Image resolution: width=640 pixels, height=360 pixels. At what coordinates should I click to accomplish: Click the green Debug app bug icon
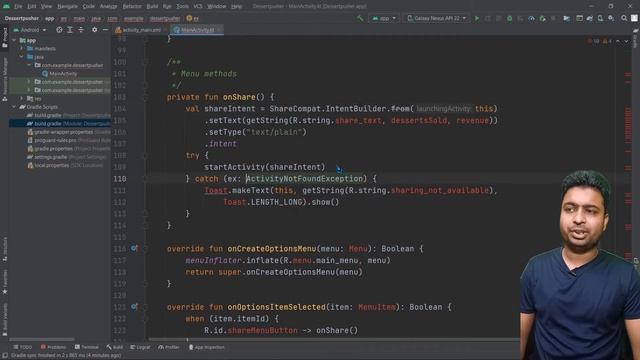(x=509, y=18)
